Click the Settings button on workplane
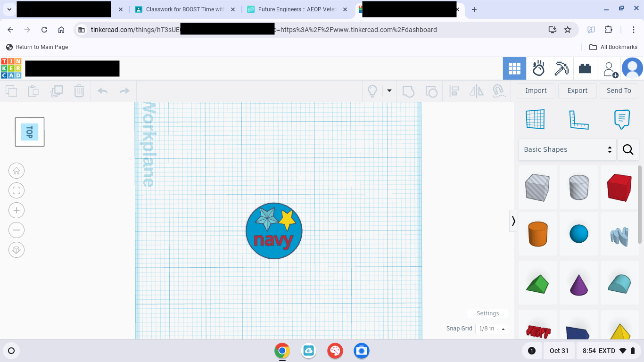The width and height of the screenshot is (644, 362). click(488, 313)
